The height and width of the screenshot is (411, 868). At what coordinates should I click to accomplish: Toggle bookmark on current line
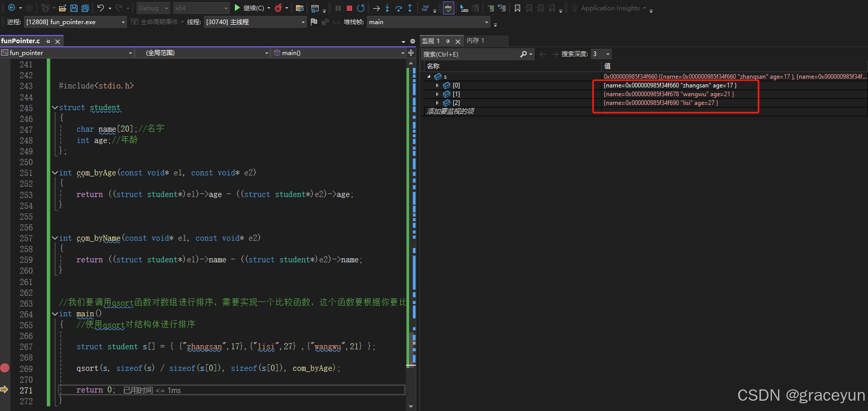click(x=518, y=8)
